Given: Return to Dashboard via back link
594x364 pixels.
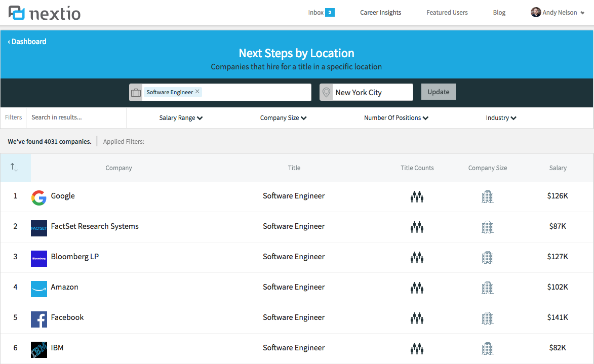Looking at the screenshot, I should tap(27, 42).
